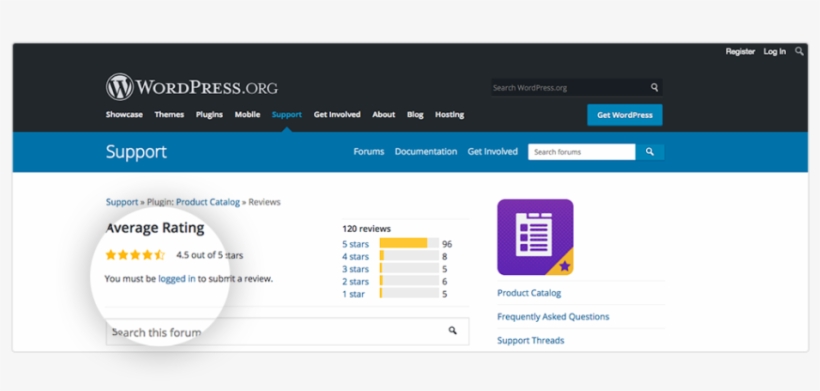The image size is (820, 391).
Task: Click the Product Catalog breadcrumb link
Action: tap(208, 202)
